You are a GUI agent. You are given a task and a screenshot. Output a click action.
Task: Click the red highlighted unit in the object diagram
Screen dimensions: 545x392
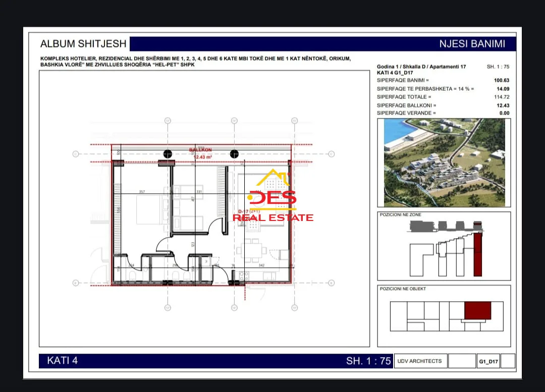(478, 310)
